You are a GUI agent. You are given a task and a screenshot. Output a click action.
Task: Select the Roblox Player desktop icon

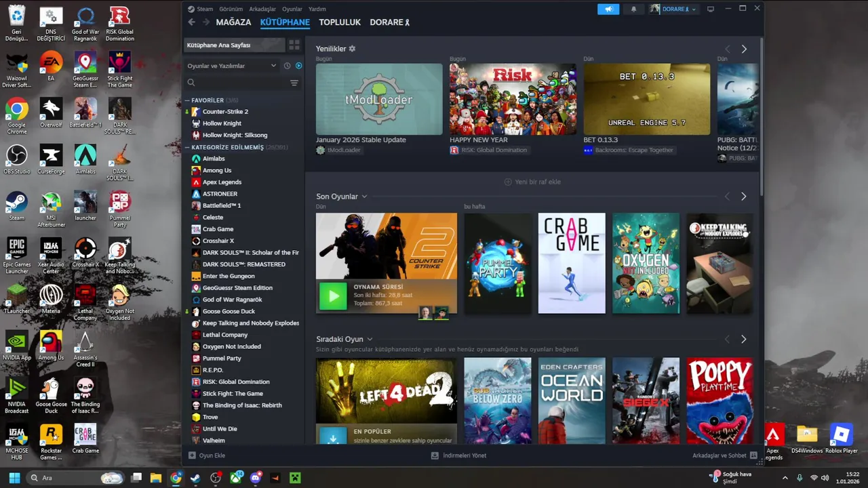(841, 439)
